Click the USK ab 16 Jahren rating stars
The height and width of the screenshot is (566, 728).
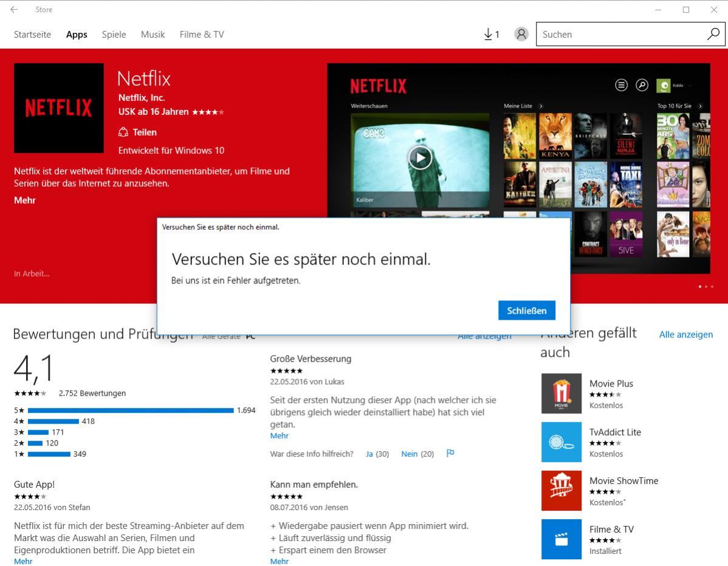pyautogui.click(x=208, y=112)
